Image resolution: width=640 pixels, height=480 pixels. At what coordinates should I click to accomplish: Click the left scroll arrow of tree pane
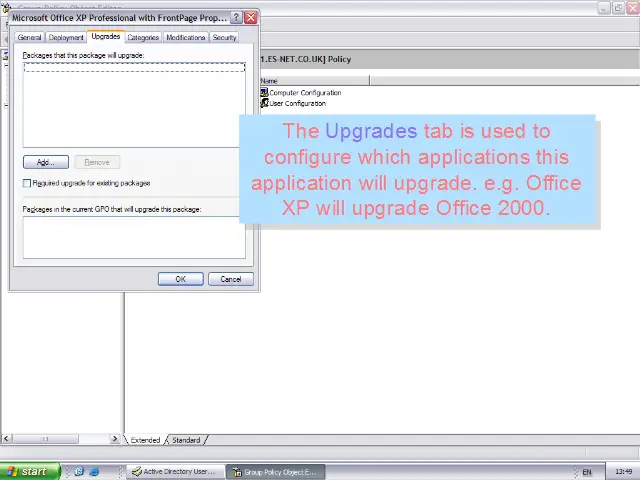(x=6, y=439)
